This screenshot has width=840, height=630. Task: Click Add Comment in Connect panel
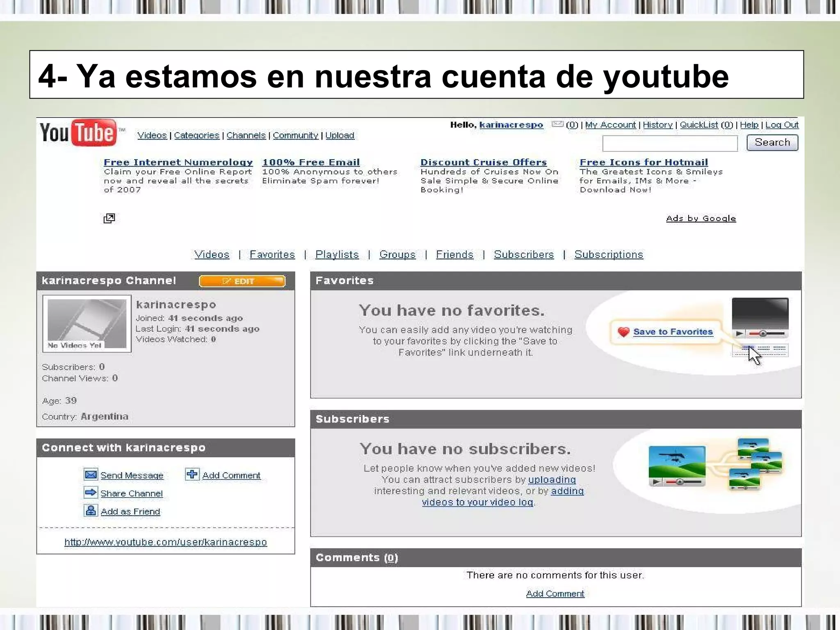click(x=231, y=475)
